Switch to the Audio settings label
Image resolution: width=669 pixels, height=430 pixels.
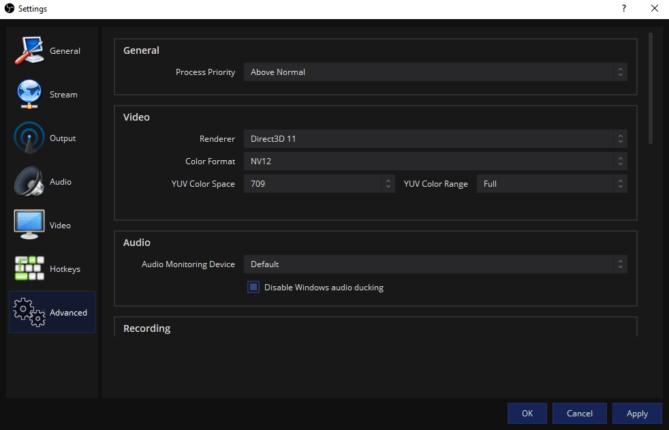[x=61, y=182]
